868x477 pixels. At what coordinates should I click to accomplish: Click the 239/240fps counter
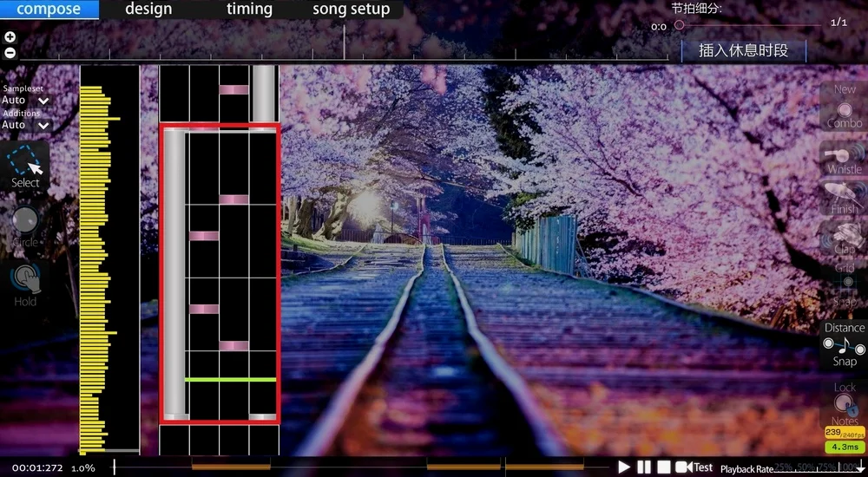click(x=845, y=433)
